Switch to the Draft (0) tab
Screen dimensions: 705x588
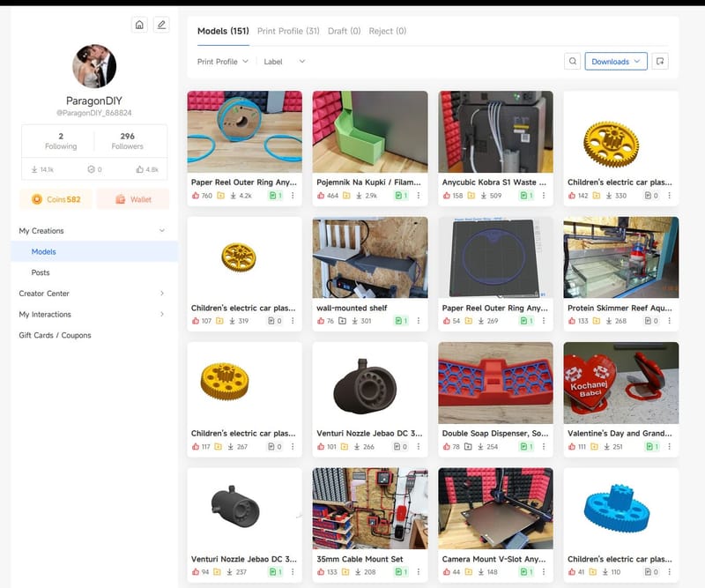pyautogui.click(x=344, y=31)
